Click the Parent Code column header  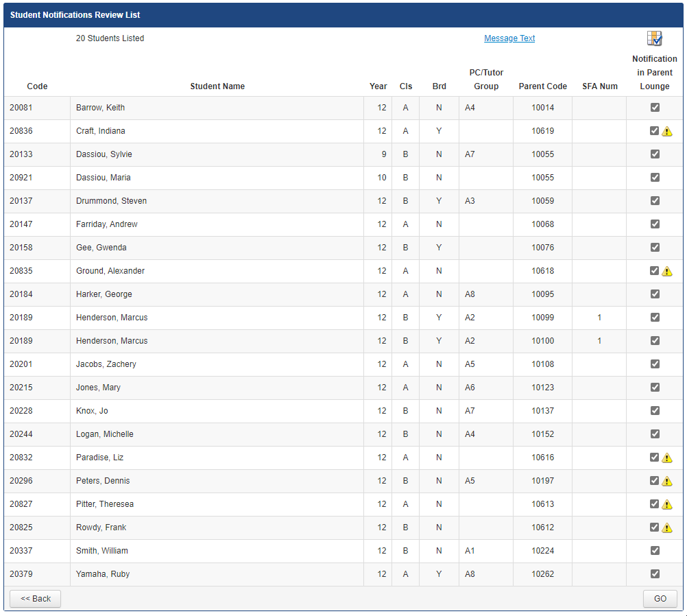543,86
